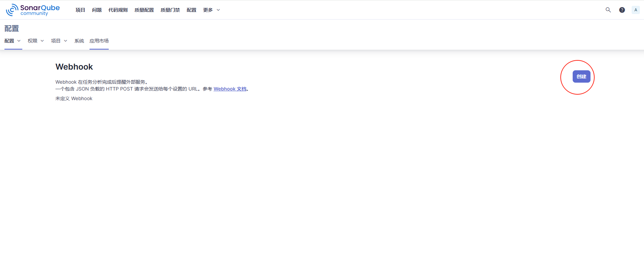This screenshot has height=263, width=644.
Task: Click the SonarQube community logo
Action: coord(33,10)
